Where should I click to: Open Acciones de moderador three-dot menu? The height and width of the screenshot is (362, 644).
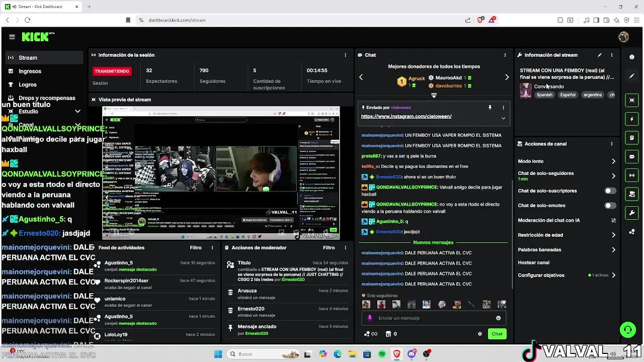point(345,248)
